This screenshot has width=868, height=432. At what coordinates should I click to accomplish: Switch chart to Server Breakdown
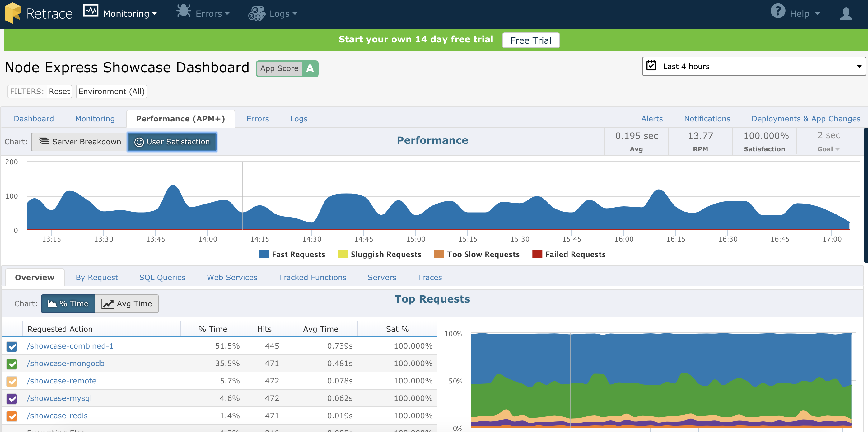[79, 142]
